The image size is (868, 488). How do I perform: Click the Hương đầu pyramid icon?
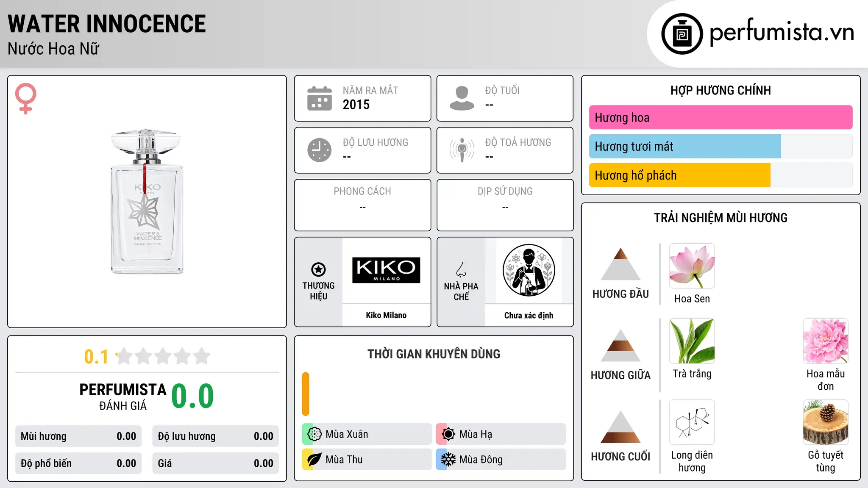tap(620, 264)
